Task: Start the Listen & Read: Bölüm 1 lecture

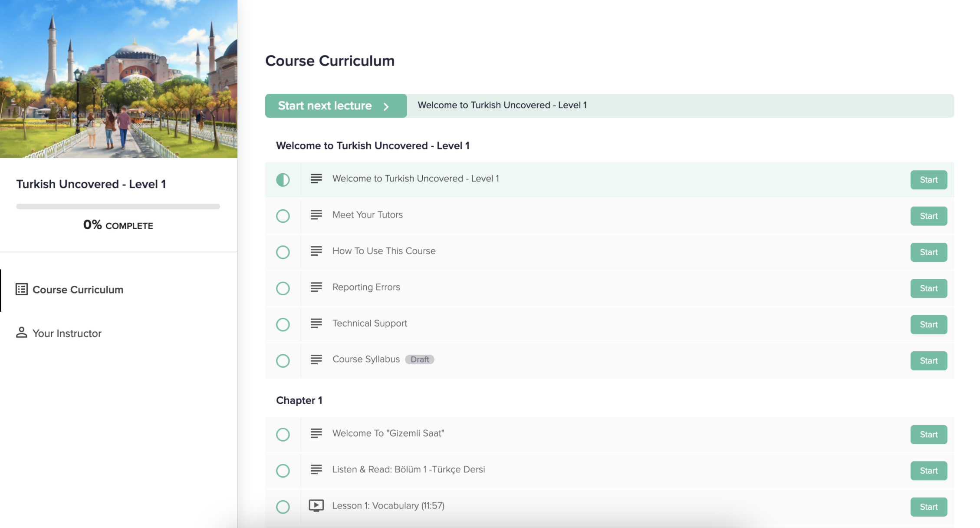Action: click(929, 471)
